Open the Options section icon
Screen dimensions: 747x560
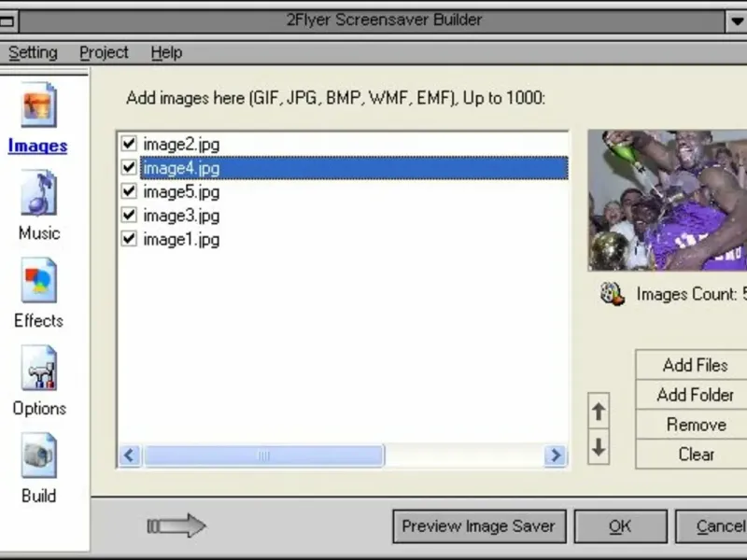(x=38, y=368)
